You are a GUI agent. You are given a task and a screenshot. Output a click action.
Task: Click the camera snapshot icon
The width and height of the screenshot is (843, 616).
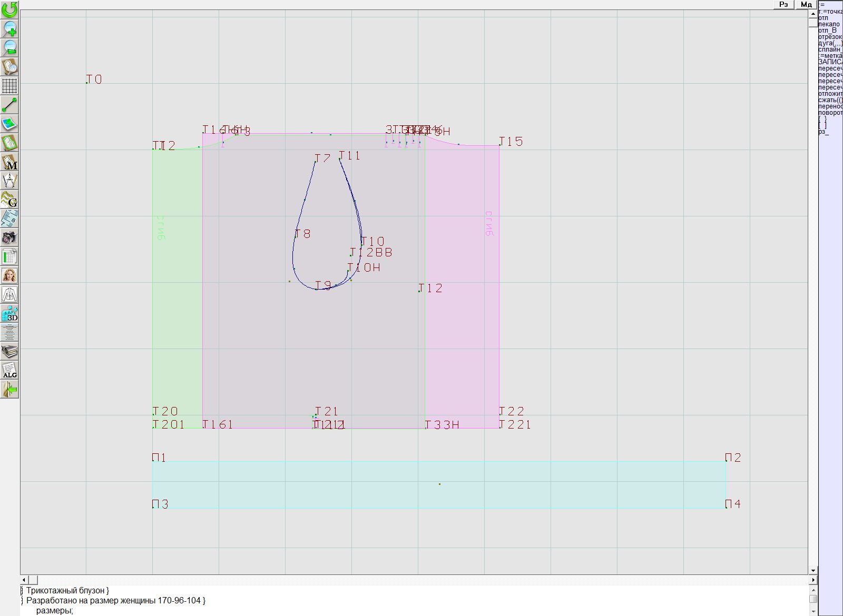[9, 237]
